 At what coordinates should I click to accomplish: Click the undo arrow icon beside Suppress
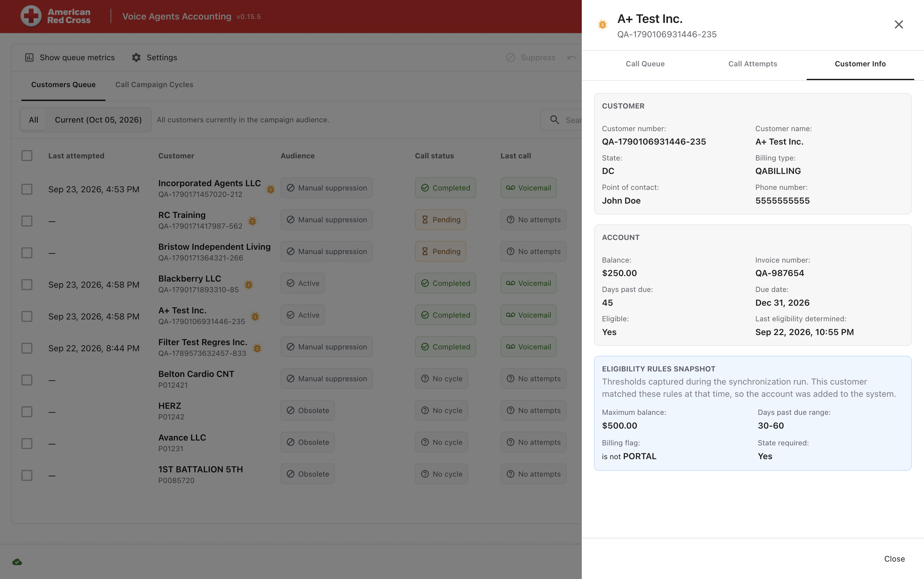click(x=571, y=57)
